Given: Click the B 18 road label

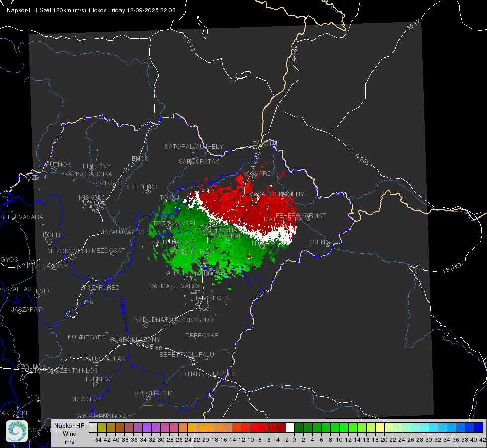Looking at the screenshot, I should tap(191, 45).
